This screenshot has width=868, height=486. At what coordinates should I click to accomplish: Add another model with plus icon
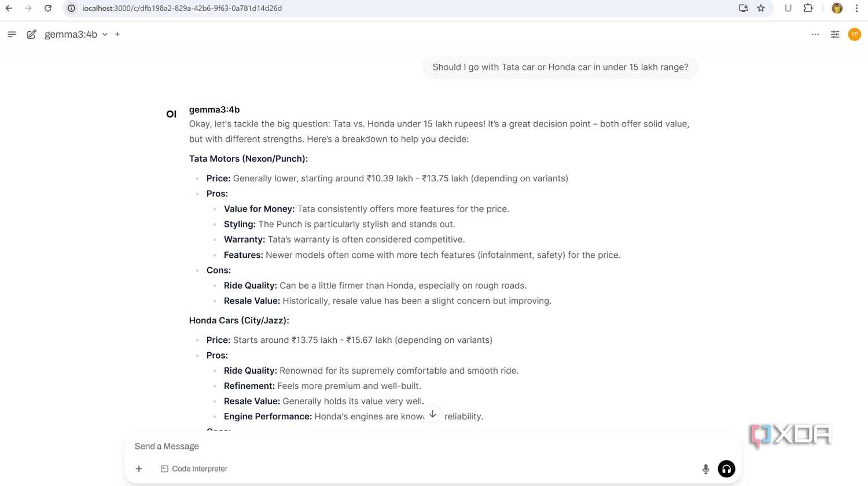pyautogui.click(x=117, y=34)
